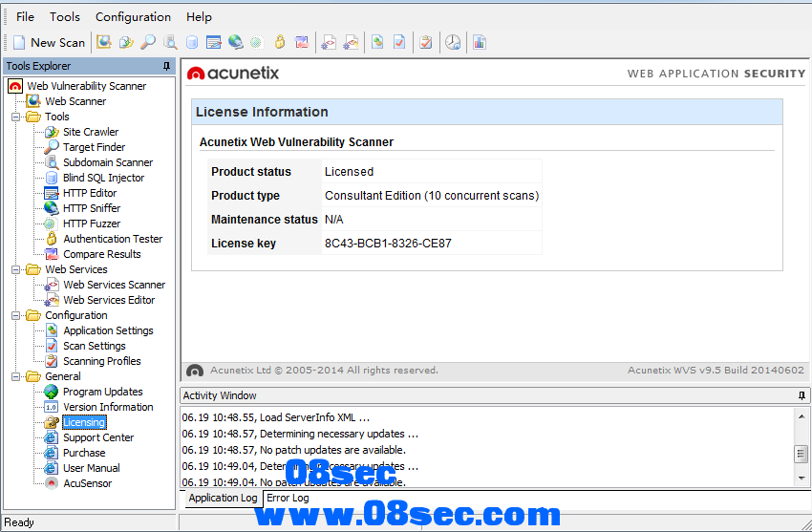Screen dimensions: 812x532
Task: Open HTTP Sniffer toolbar icon
Action: 236,42
